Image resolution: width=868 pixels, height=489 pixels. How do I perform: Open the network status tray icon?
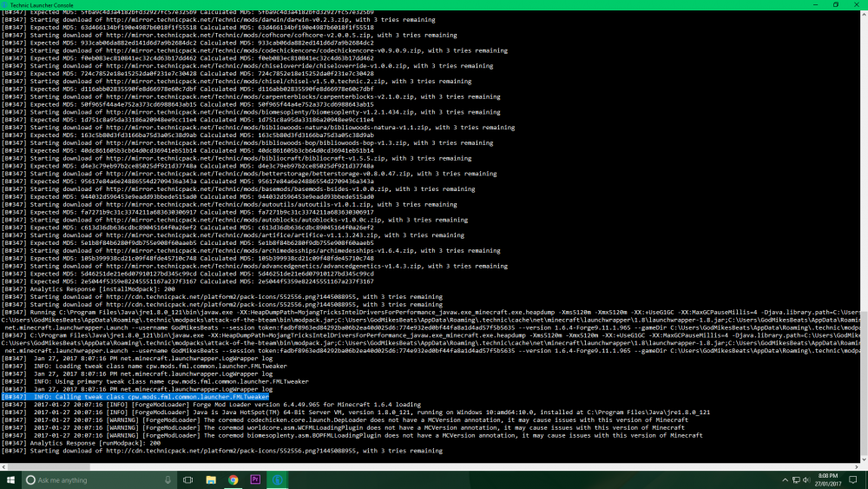tap(796, 480)
